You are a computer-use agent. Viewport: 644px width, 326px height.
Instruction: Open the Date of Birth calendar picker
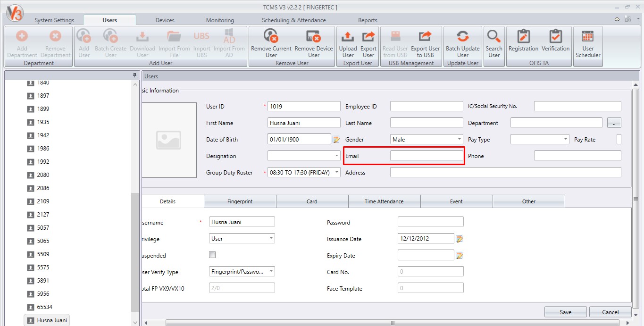(336, 139)
